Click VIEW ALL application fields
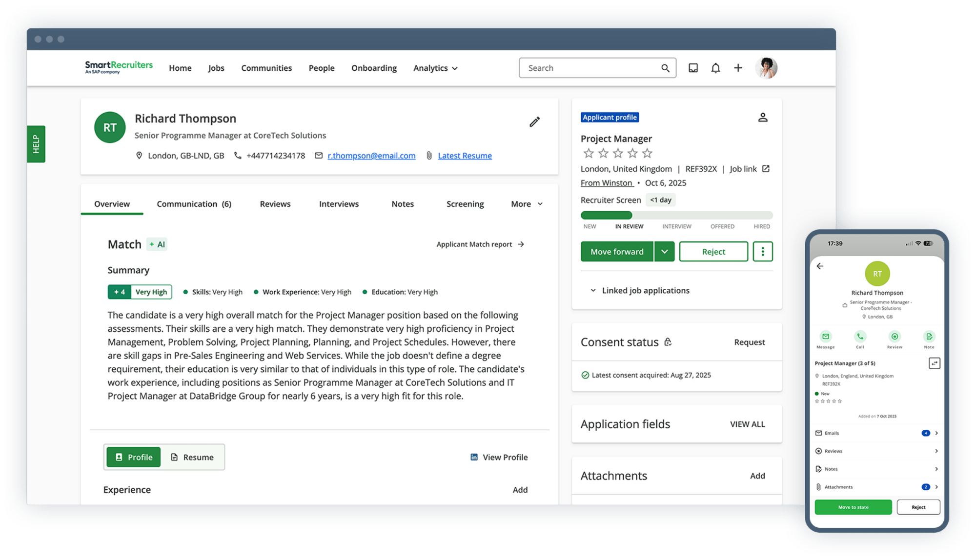976x560 pixels. click(747, 424)
